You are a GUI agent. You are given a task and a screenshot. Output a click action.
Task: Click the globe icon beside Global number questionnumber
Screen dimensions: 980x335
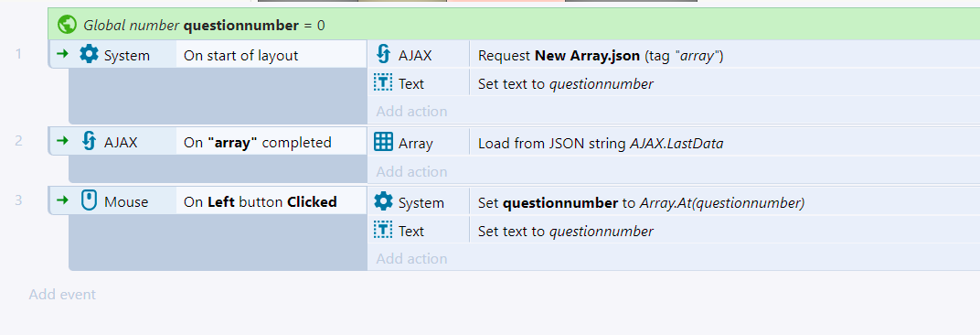point(67,25)
